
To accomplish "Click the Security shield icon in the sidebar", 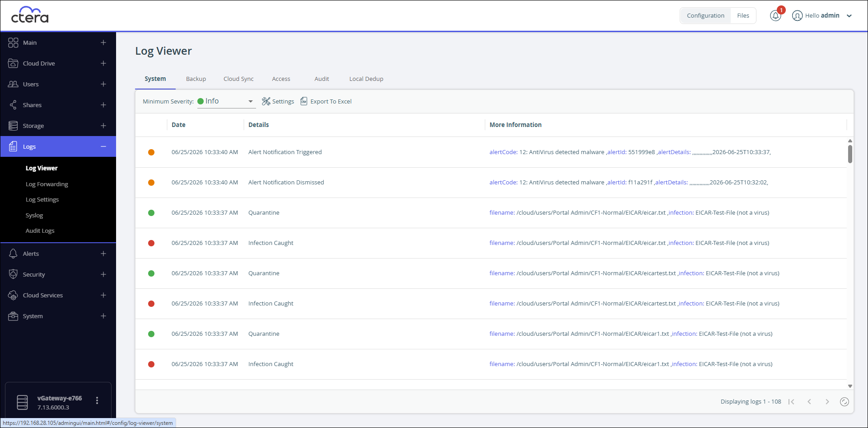I will (x=13, y=274).
